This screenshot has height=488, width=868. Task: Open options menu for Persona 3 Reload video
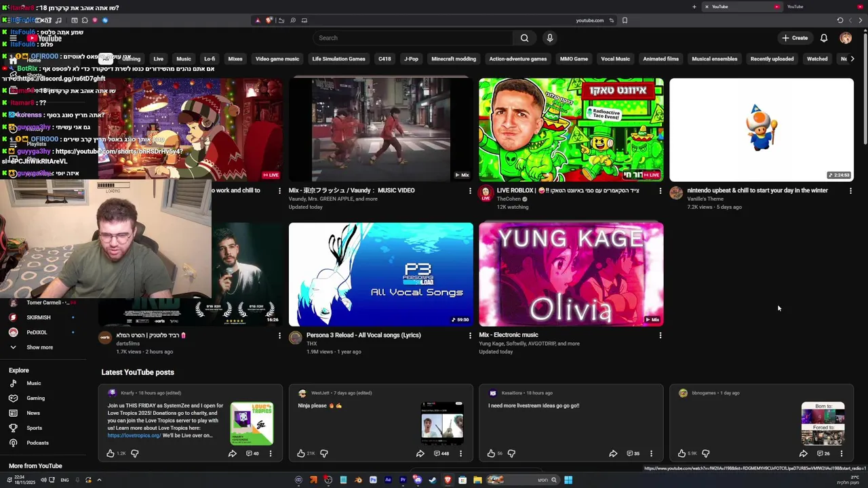pyautogui.click(x=470, y=335)
